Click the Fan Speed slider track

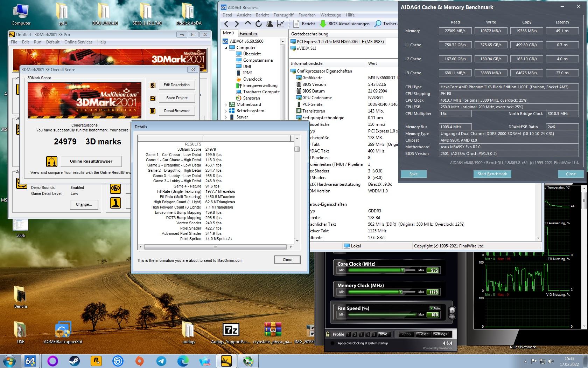pyautogui.click(x=382, y=315)
